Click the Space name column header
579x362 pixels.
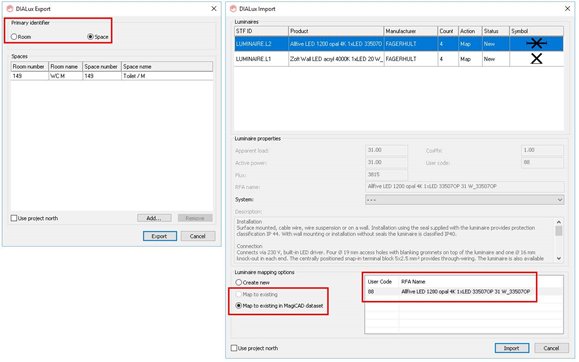(167, 66)
